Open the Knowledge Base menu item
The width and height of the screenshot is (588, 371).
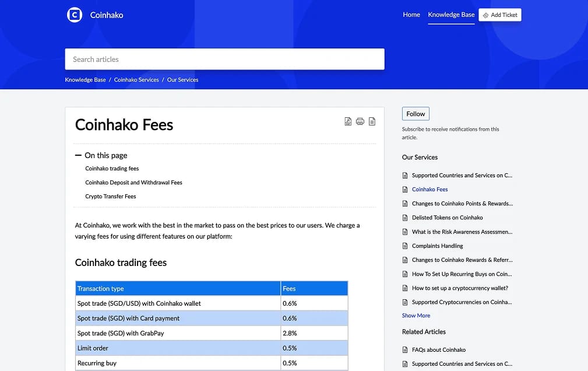[x=451, y=15]
